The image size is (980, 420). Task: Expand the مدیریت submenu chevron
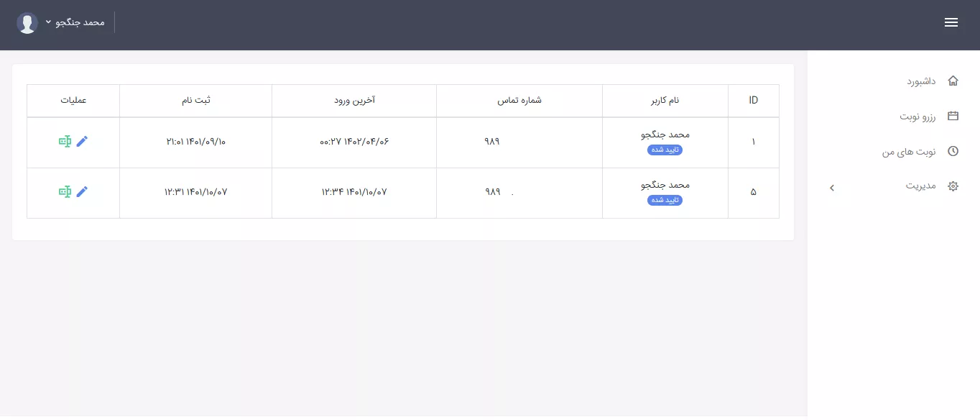pos(831,187)
